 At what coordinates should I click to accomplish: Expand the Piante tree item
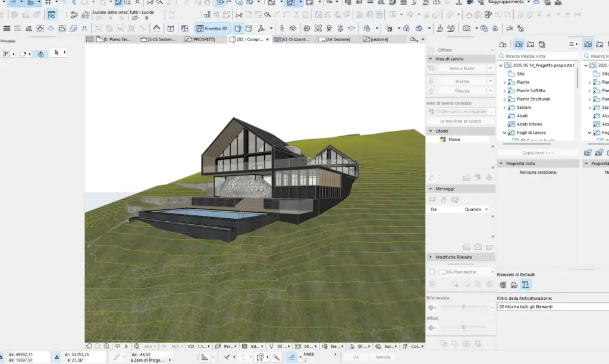504,82
